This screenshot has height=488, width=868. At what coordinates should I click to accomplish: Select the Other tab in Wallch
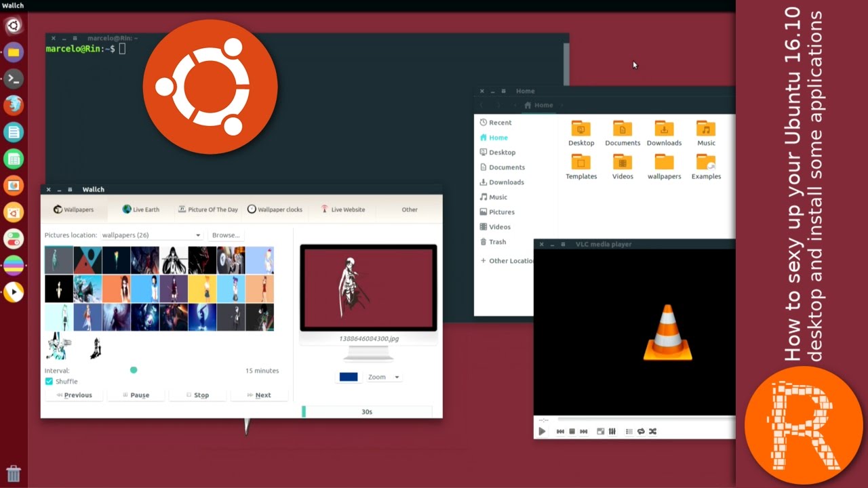coord(410,209)
